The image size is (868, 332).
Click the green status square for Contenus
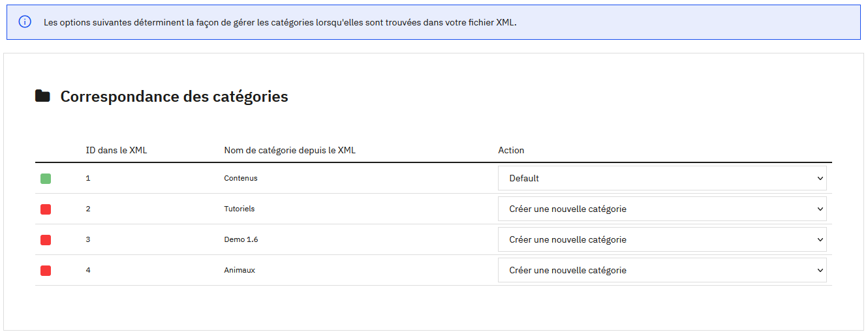[46, 179]
